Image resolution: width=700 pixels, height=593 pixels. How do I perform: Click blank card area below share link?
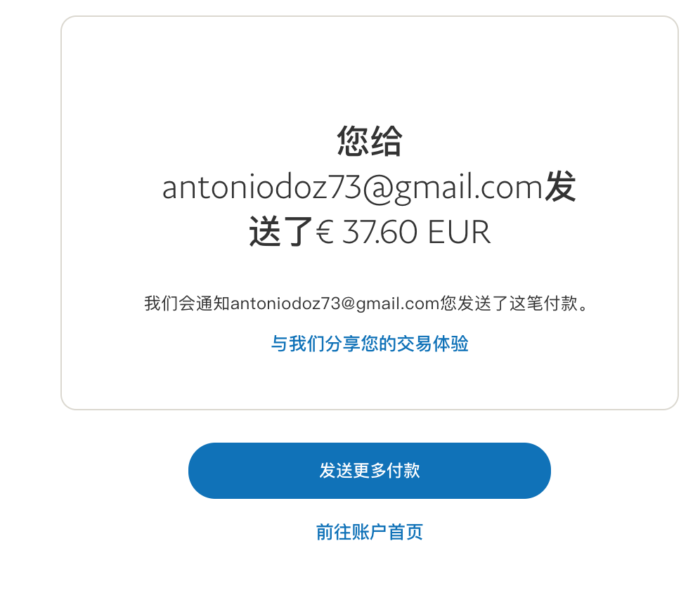[x=370, y=382]
